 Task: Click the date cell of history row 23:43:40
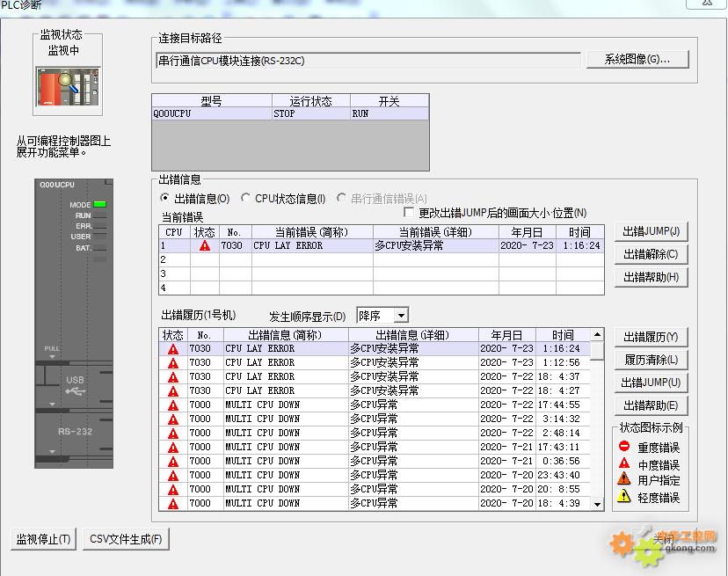pos(506,476)
